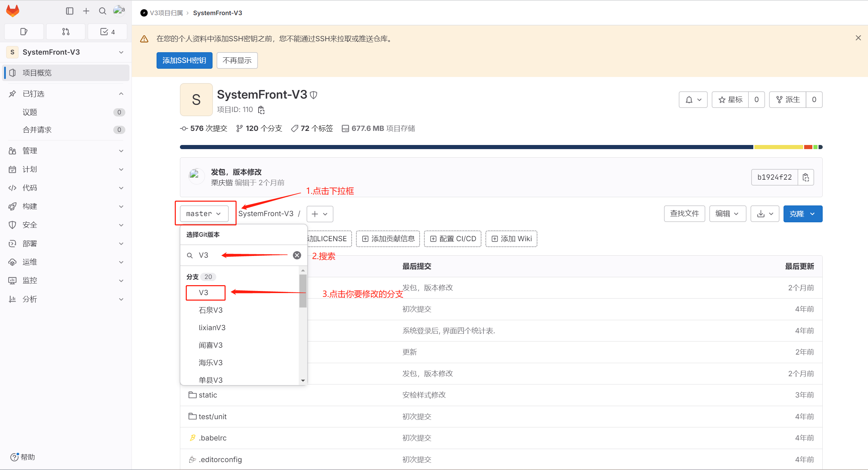
Task: Copy the project ID icon
Action: coord(261,110)
